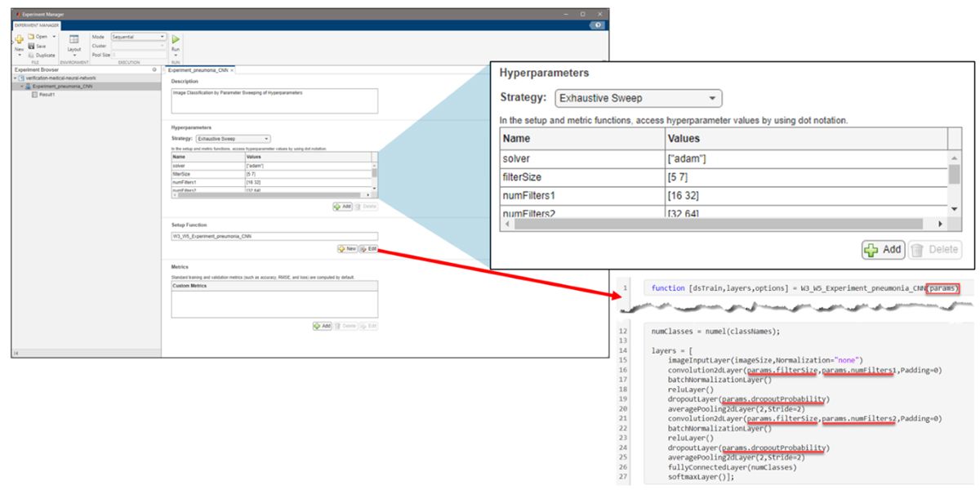980x490 pixels.
Task: Collapse the Experiment_pneumonia_CNN tree node
Action: pyautogui.click(x=22, y=86)
